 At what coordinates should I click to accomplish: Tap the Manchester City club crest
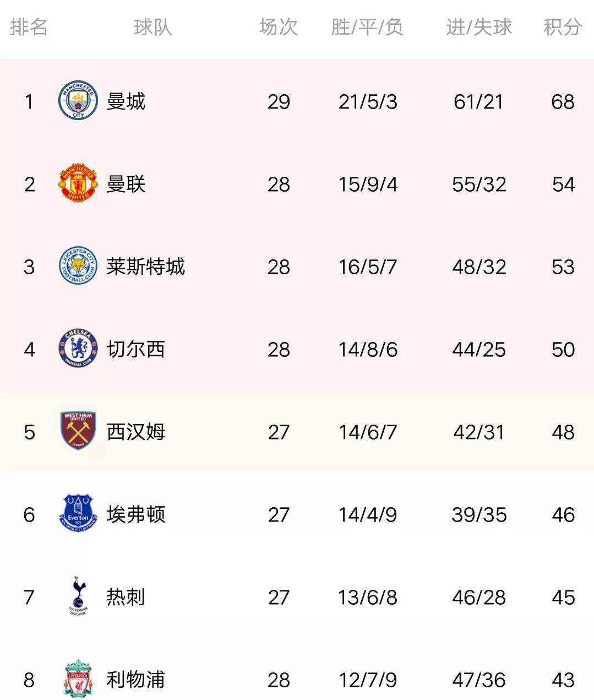click(78, 101)
